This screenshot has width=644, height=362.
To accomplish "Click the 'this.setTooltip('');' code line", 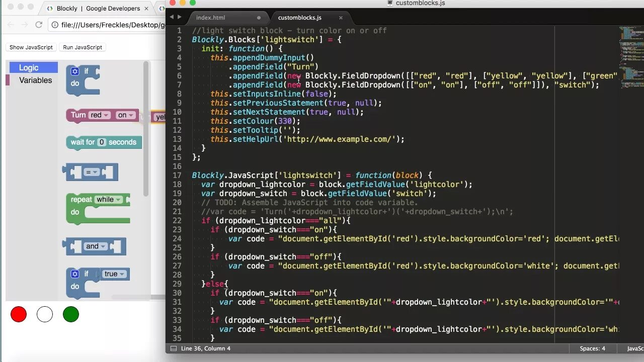I will point(255,130).
